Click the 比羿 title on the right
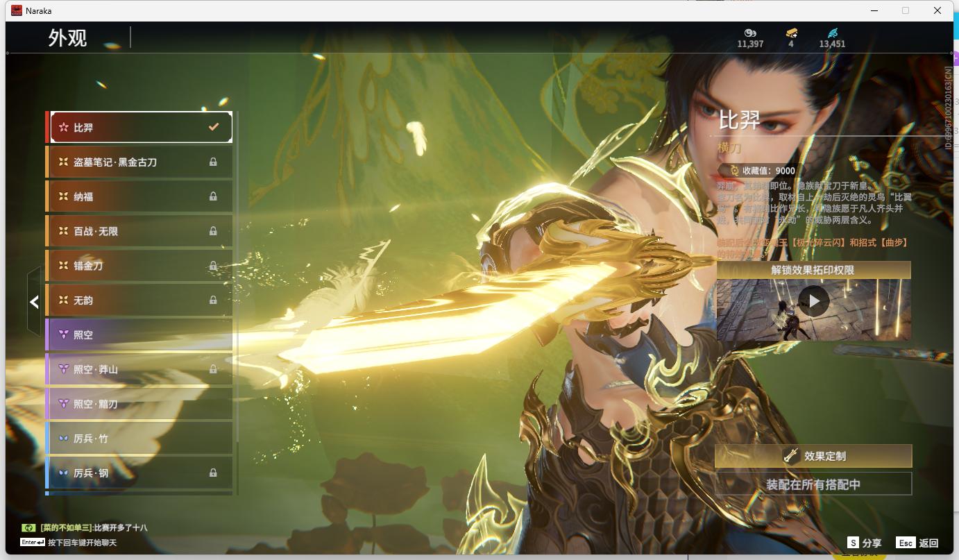959x560 pixels. pos(739,120)
